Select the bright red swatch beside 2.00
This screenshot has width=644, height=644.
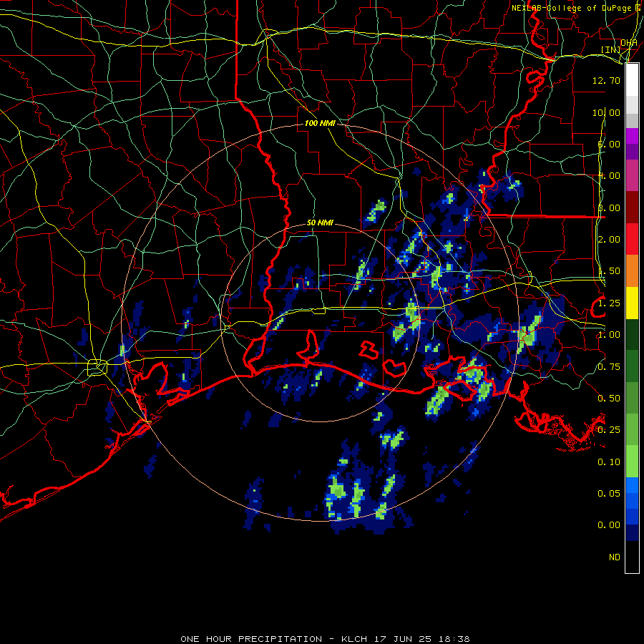(632, 239)
